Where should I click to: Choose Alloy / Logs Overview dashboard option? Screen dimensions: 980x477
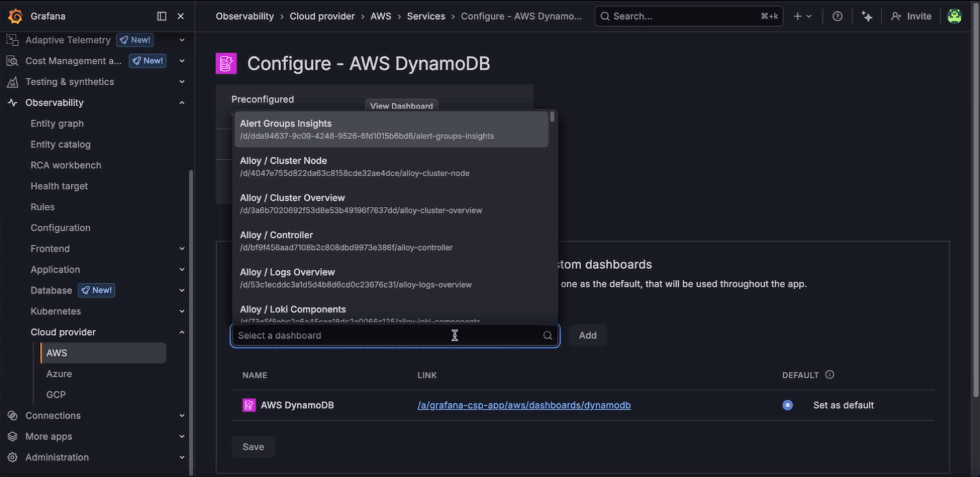391,278
